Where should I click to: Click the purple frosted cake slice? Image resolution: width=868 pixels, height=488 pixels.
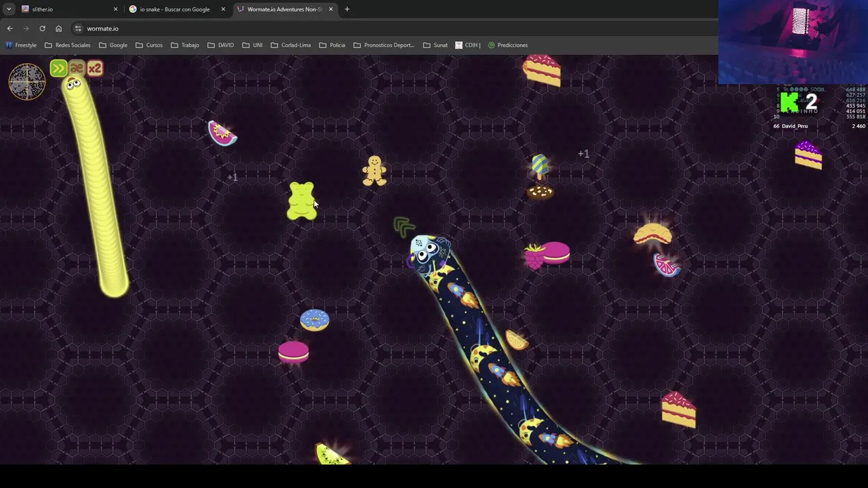coord(808,155)
